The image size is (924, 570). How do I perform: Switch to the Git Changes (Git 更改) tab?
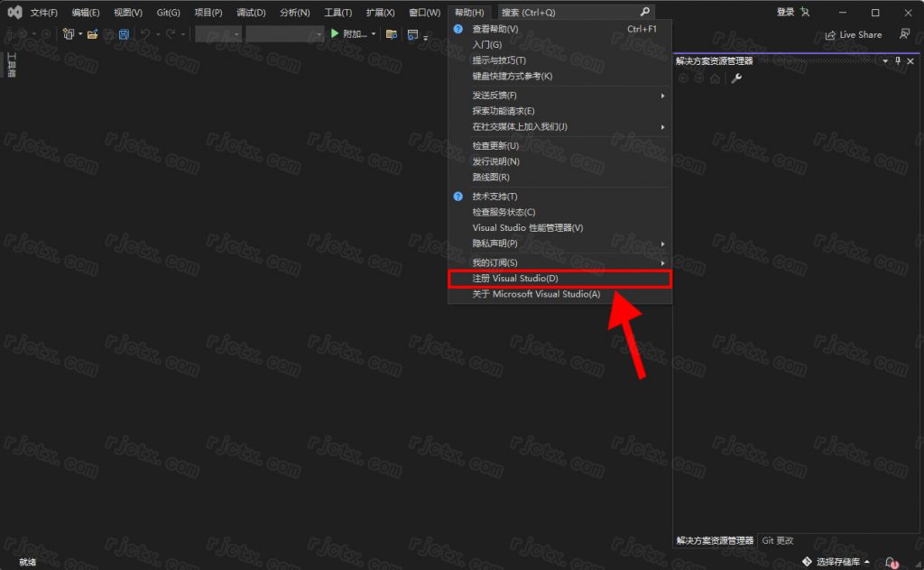click(777, 540)
